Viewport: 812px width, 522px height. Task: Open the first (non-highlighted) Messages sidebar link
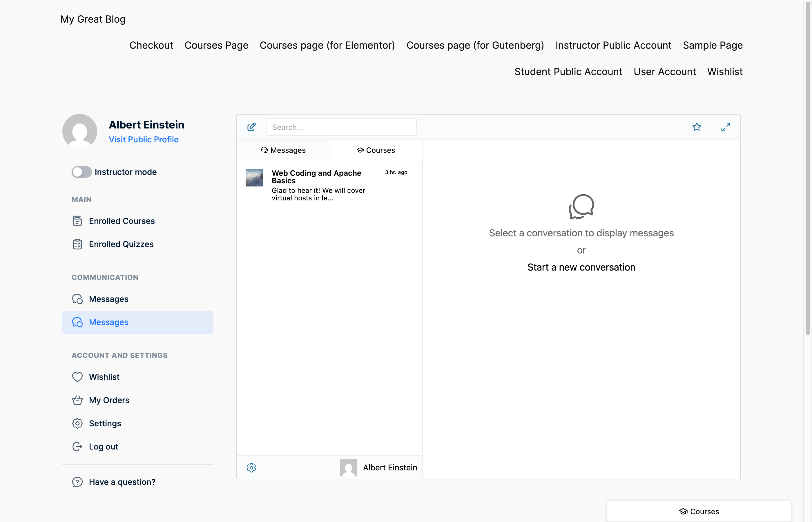(137, 299)
